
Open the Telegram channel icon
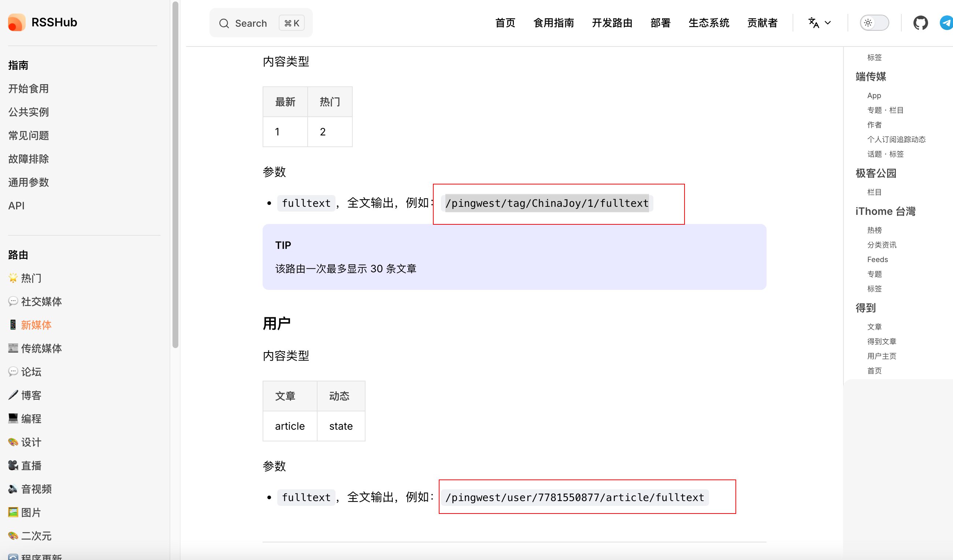[x=946, y=23]
